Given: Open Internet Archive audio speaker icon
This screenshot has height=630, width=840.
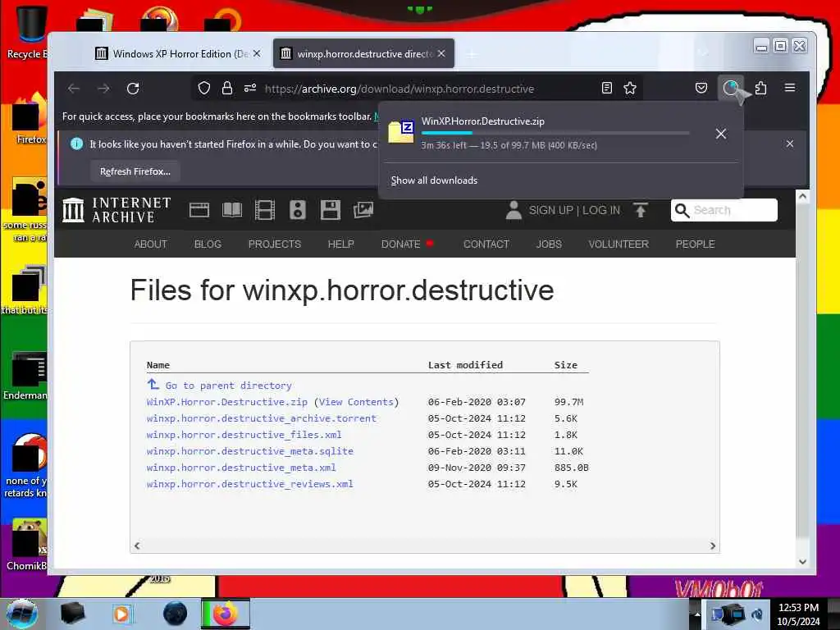Looking at the screenshot, I should point(297,210).
